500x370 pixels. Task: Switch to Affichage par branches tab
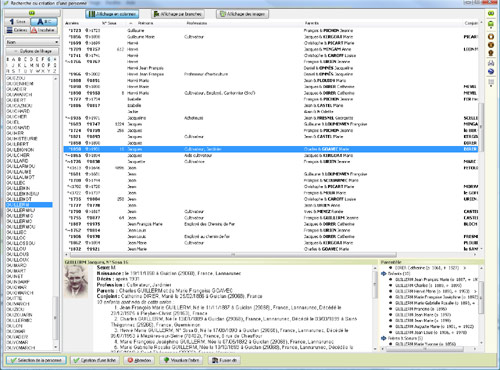click(177, 14)
